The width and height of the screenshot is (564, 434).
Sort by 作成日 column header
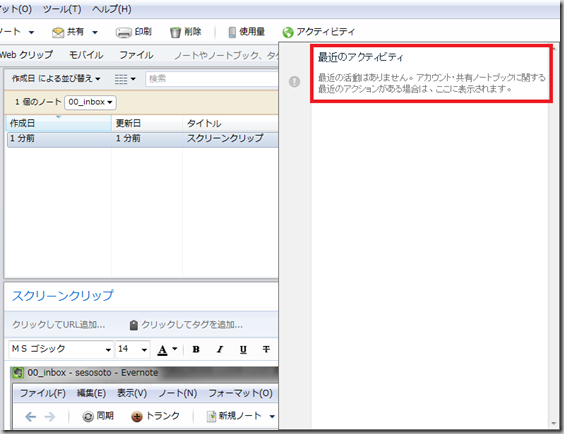coord(59,123)
